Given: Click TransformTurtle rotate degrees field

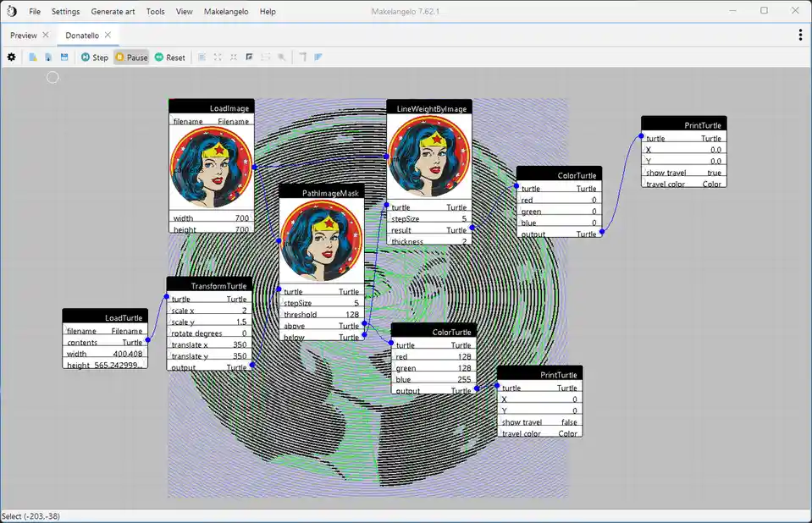Looking at the screenshot, I should tap(210, 333).
